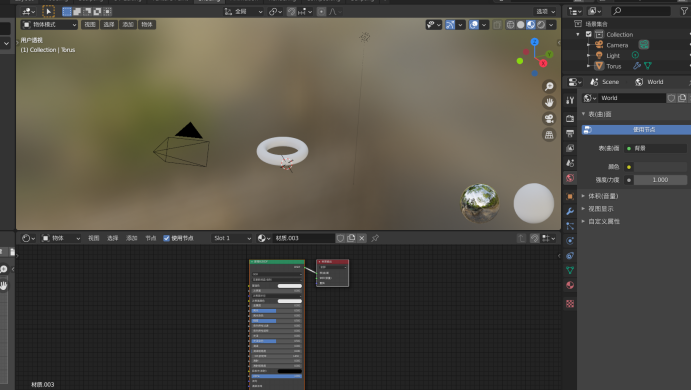The image size is (691, 390).
Task: Open node editor 物体 shader type dropdown
Action: click(x=61, y=238)
